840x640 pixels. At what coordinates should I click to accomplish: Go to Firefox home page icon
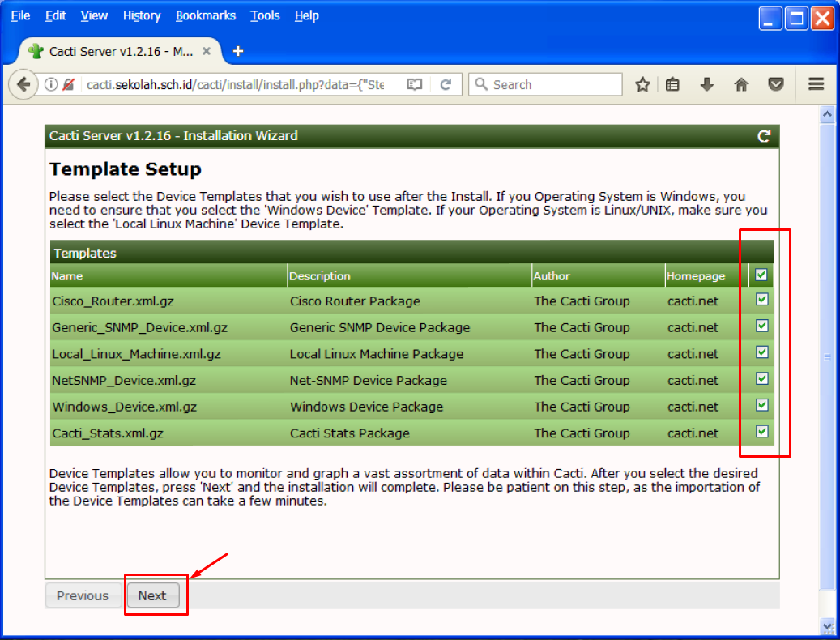(741, 84)
